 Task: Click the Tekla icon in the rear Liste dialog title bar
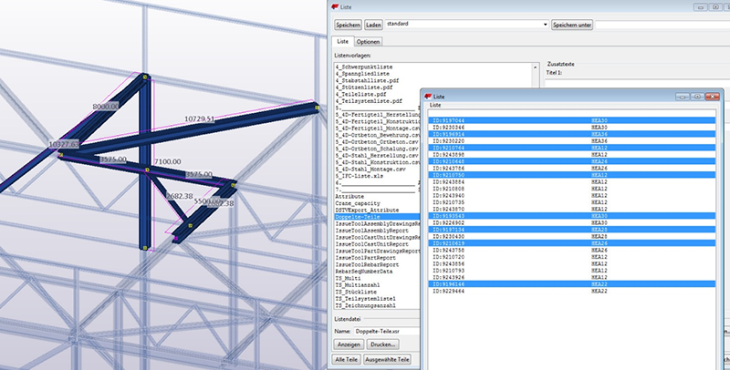334,7
